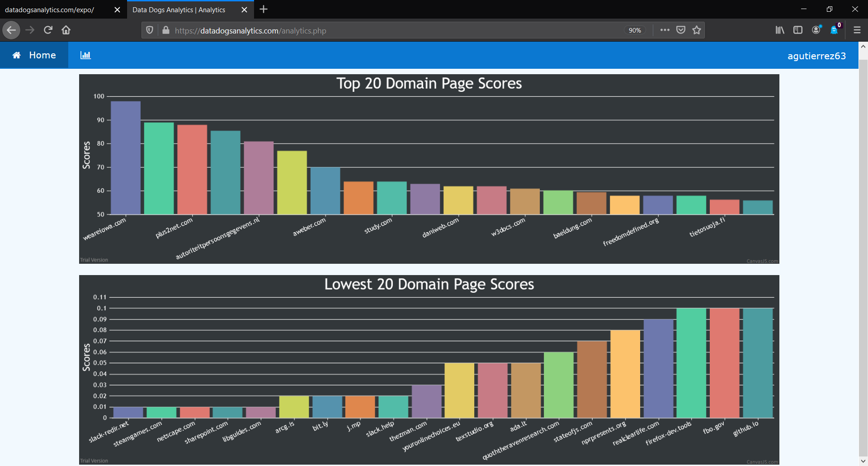This screenshot has height=466, width=868.
Task: Click the site security padlock icon
Action: pyautogui.click(x=166, y=30)
